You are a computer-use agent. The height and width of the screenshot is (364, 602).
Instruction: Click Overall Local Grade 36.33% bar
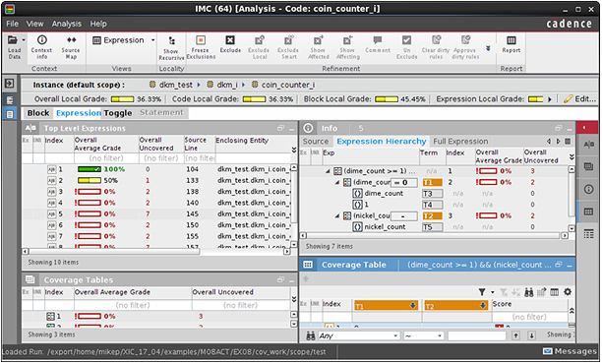tap(123, 99)
